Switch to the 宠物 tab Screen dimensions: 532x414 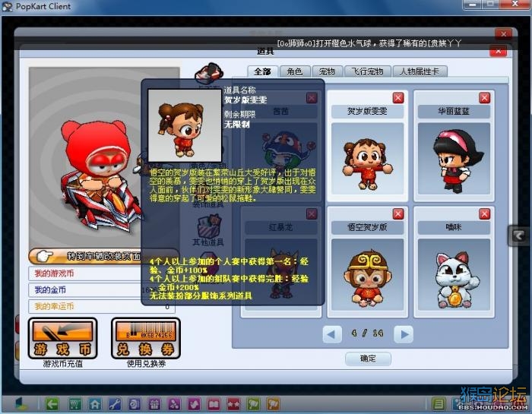[x=327, y=71]
